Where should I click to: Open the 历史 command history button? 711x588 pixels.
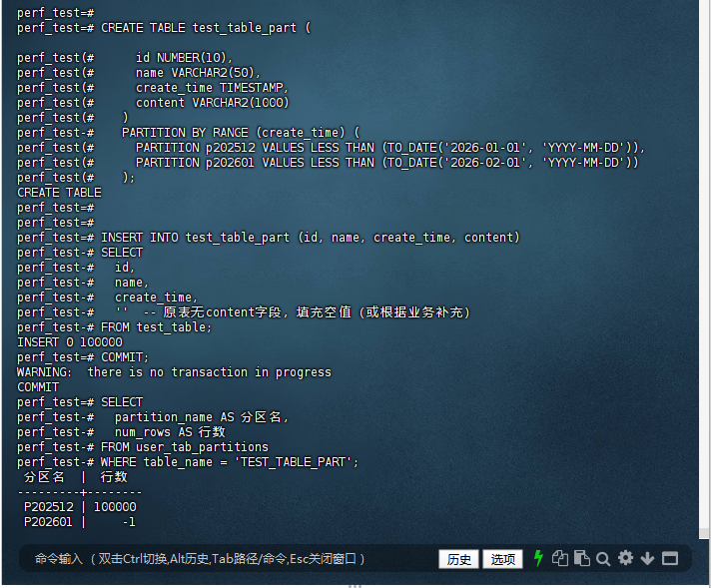[x=458, y=559]
